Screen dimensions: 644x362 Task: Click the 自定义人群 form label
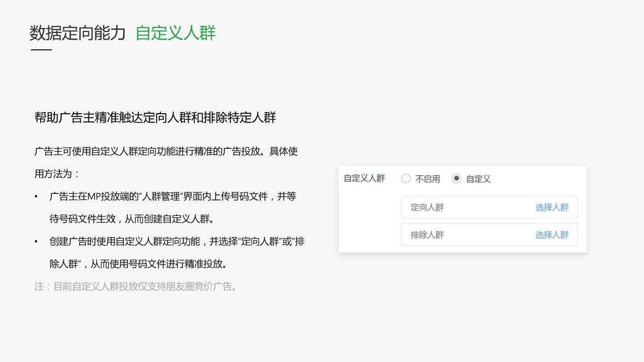364,178
